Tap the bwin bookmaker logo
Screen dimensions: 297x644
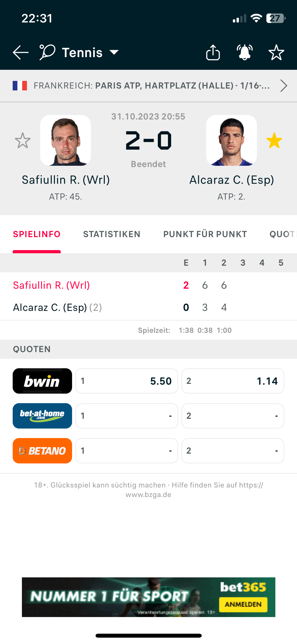(x=42, y=381)
